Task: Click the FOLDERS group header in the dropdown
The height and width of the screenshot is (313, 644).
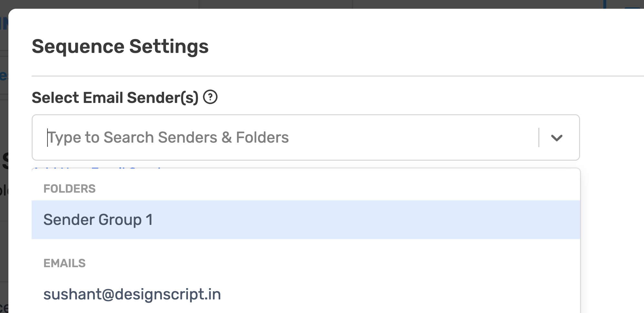Action: (x=69, y=189)
